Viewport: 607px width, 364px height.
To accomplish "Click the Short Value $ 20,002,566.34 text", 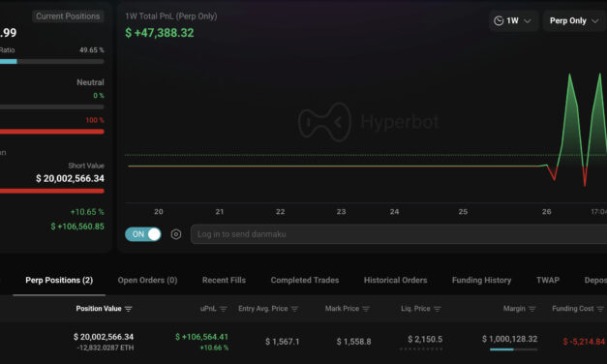I will 70,178.
